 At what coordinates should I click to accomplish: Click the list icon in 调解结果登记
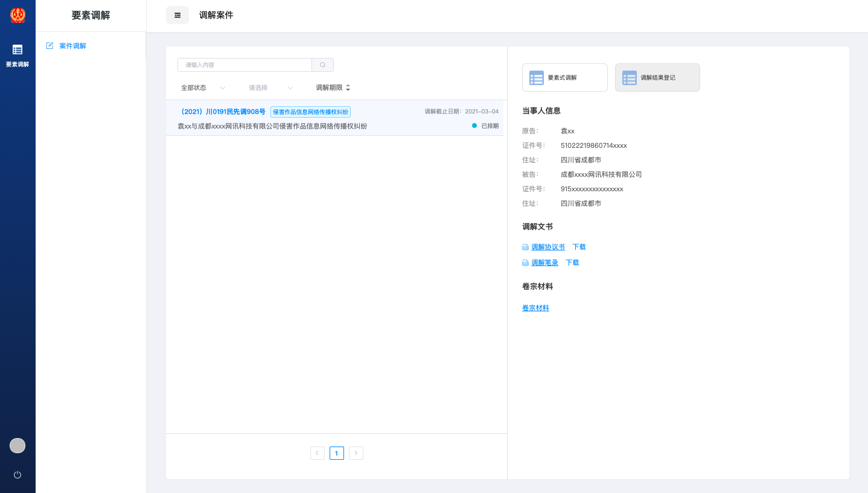(x=630, y=78)
